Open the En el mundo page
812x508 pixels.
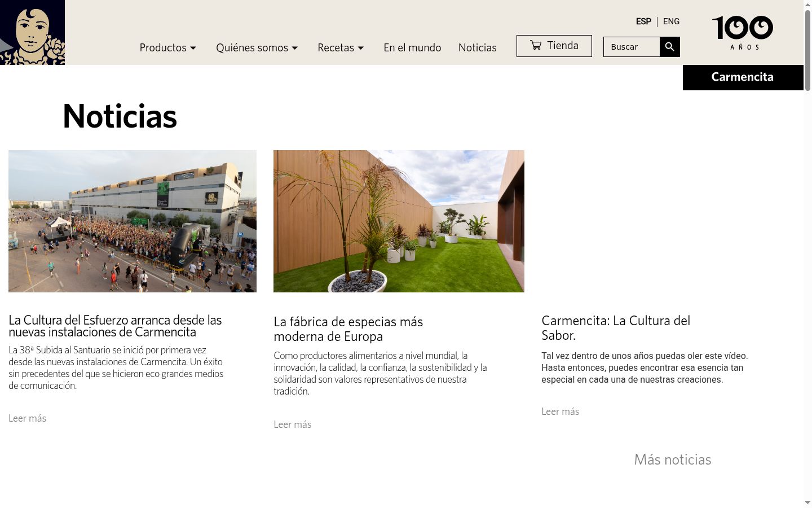click(x=412, y=48)
